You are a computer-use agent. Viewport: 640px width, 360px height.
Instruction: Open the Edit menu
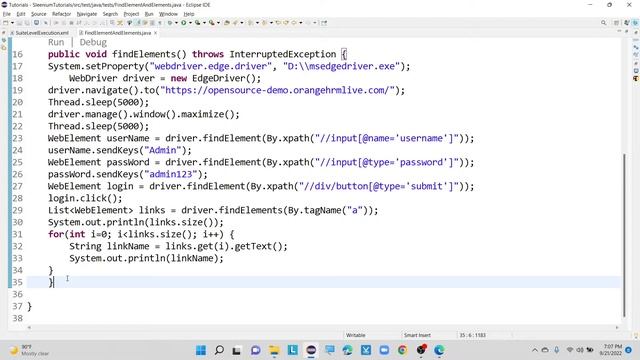(20, 14)
